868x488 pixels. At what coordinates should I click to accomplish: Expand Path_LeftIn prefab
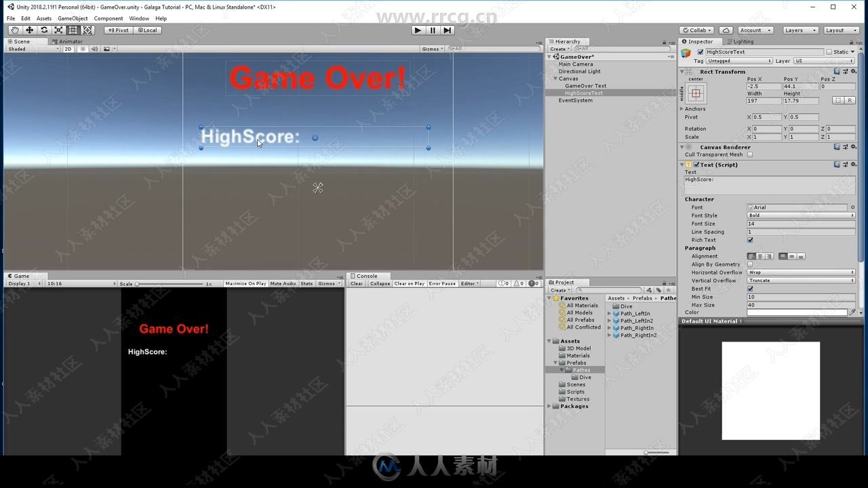pos(610,314)
